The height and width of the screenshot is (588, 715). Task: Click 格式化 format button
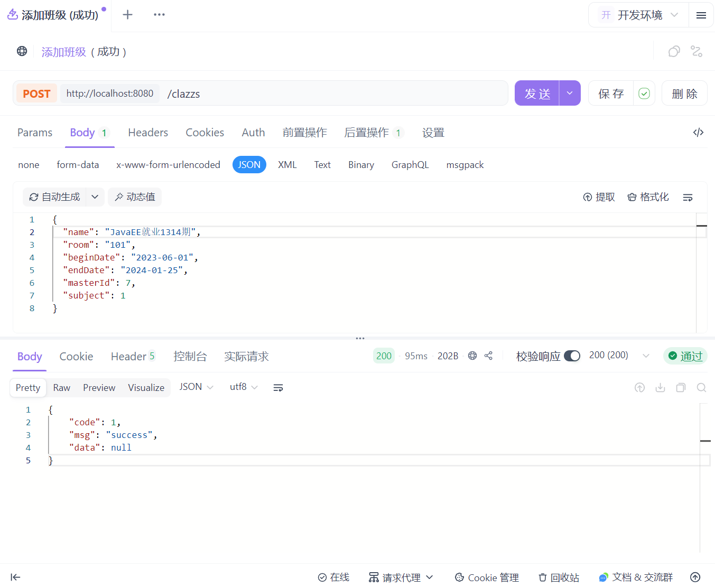coord(648,197)
